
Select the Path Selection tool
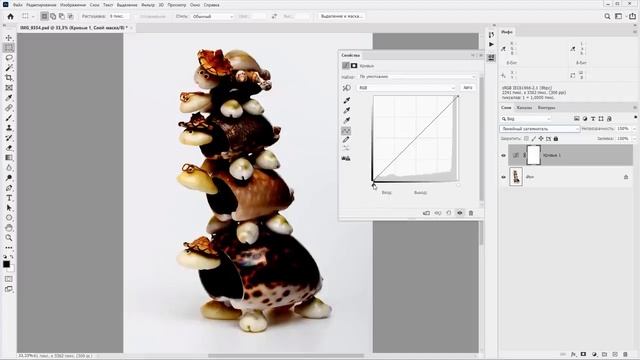coord(9,208)
